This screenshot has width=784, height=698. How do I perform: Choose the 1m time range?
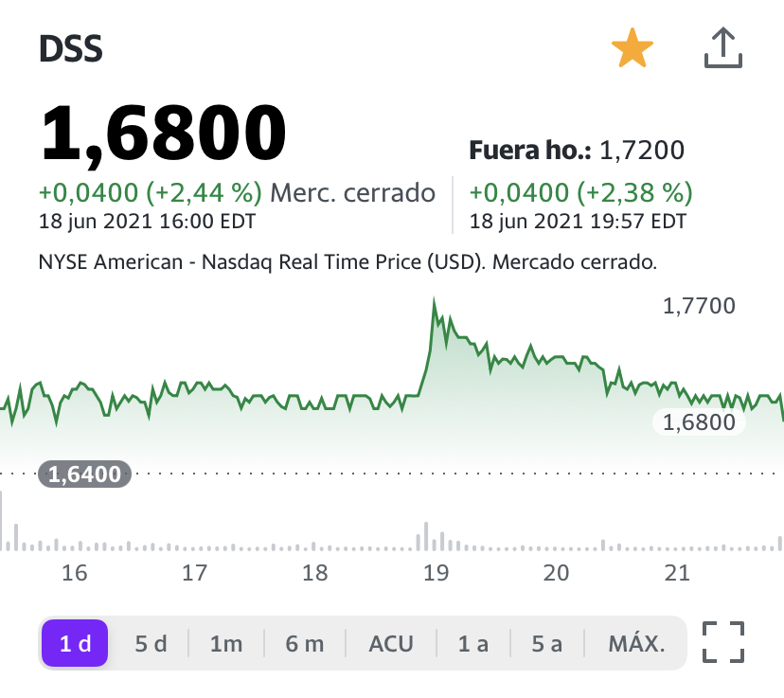(x=226, y=643)
